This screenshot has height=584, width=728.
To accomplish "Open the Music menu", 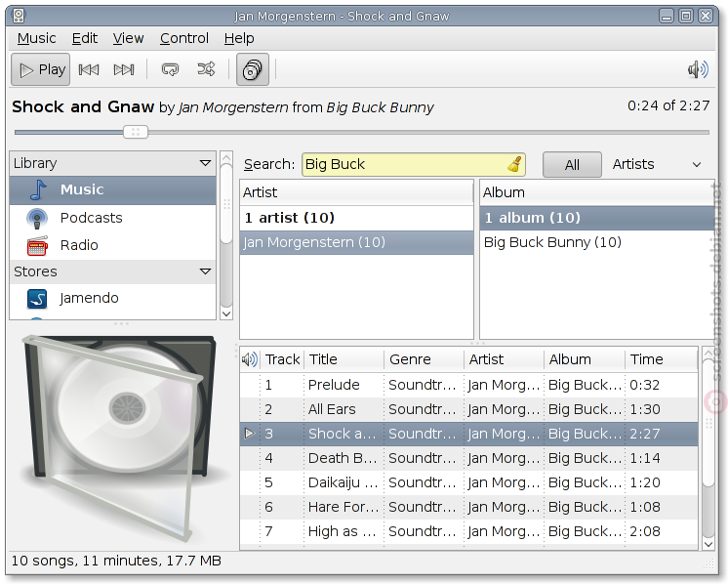I will click(37, 38).
